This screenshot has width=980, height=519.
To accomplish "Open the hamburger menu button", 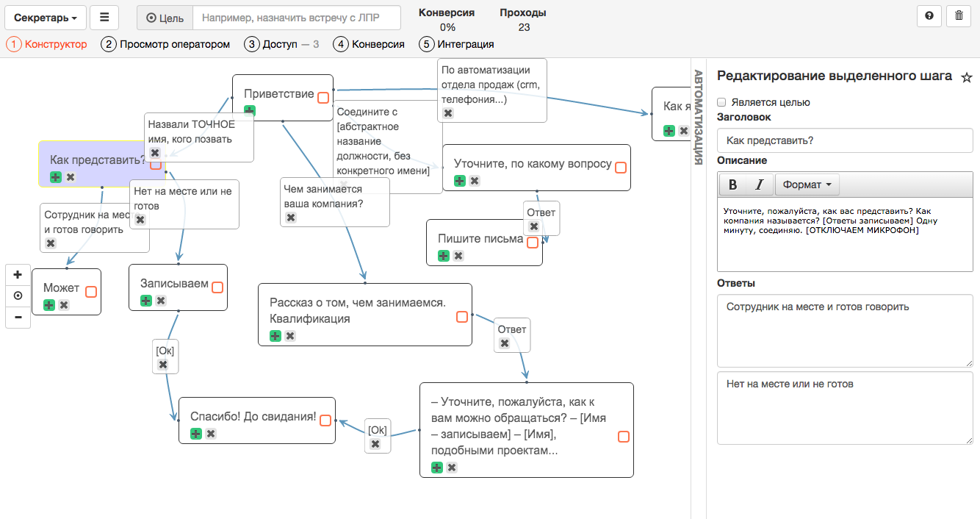I will click(104, 17).
